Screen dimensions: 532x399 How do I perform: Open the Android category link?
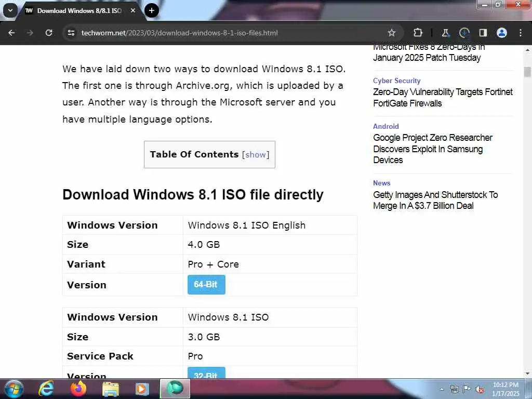[x=386, y=126]
